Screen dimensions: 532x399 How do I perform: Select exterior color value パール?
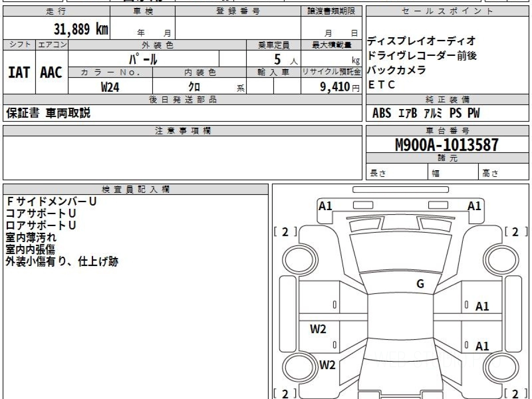(143, 59)
